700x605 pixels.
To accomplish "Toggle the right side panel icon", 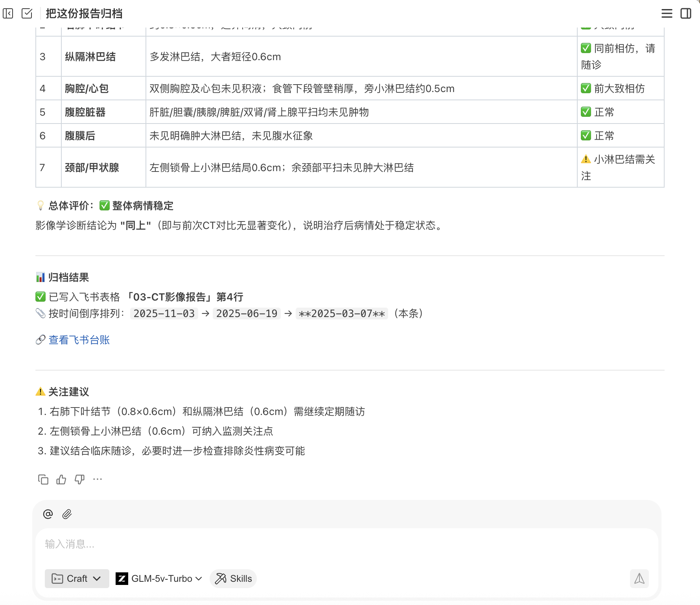I will pyautogui.click(x=686, y=13).
